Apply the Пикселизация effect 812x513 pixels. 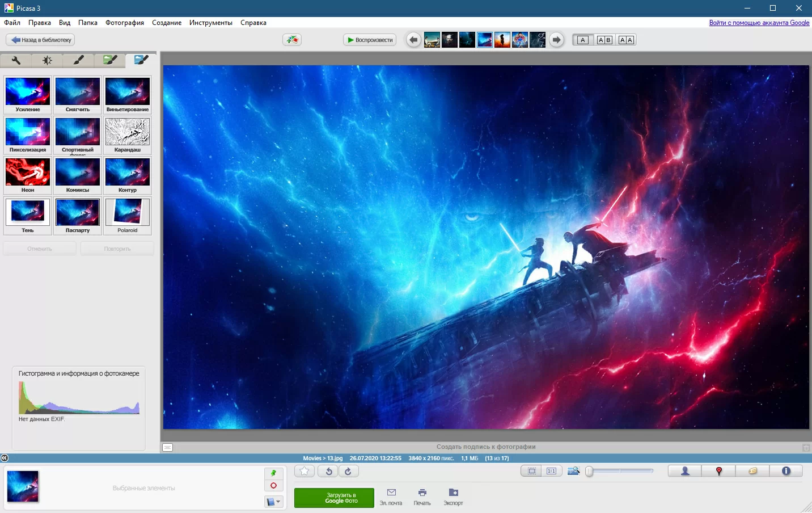click(28, 135)
